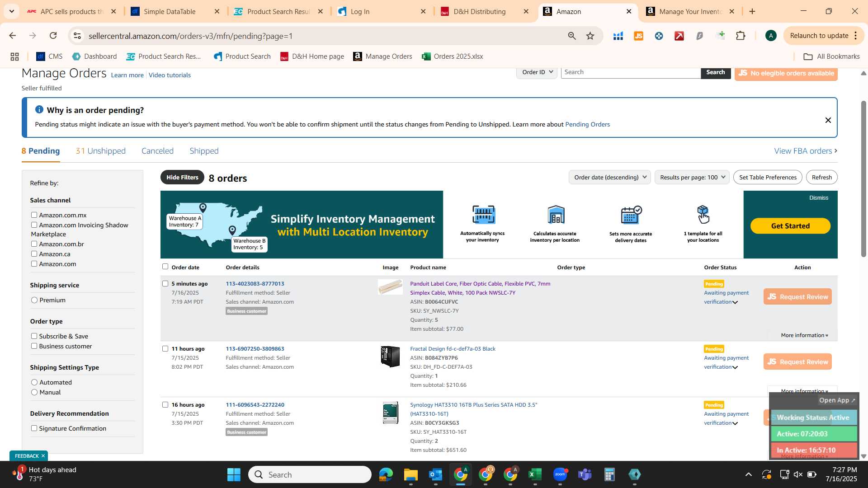The height and width of the screenshot is (488, 868).
Task: Show hidden system tray icons
Action: pos(748,474)
